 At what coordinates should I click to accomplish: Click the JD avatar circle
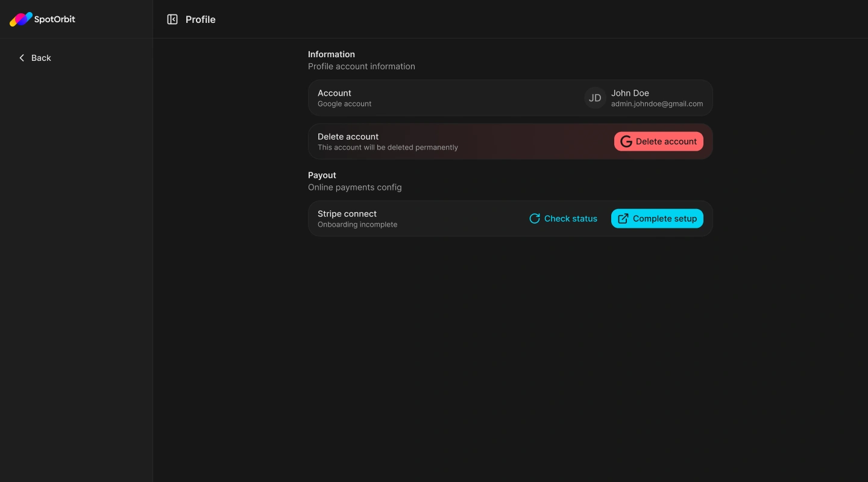(x=595, y=98)
